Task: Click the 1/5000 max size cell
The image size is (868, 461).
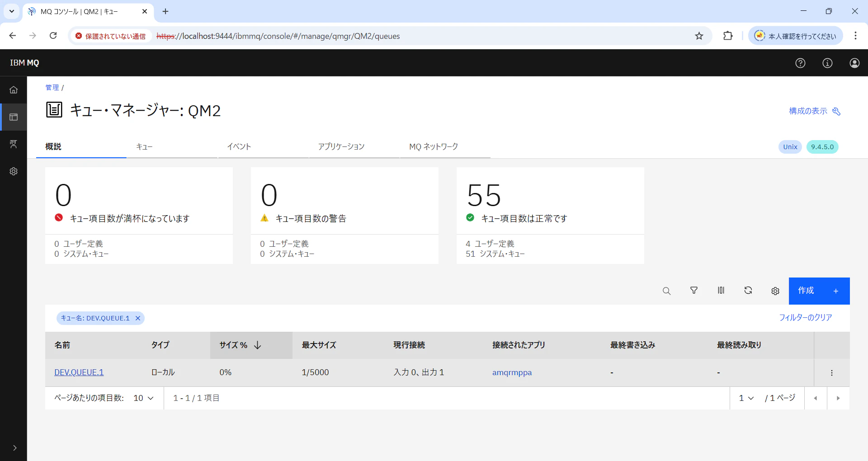Action: tap(315, 372)
